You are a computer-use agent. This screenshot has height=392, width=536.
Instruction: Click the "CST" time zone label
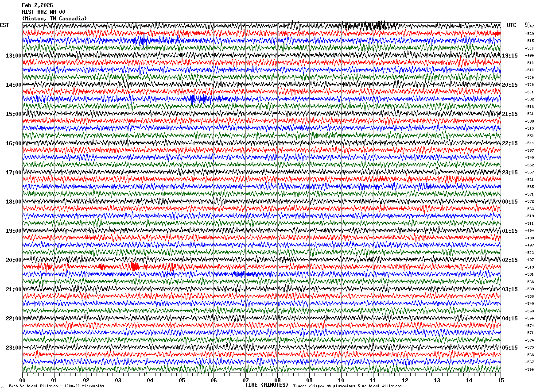(x=4, y=25)
